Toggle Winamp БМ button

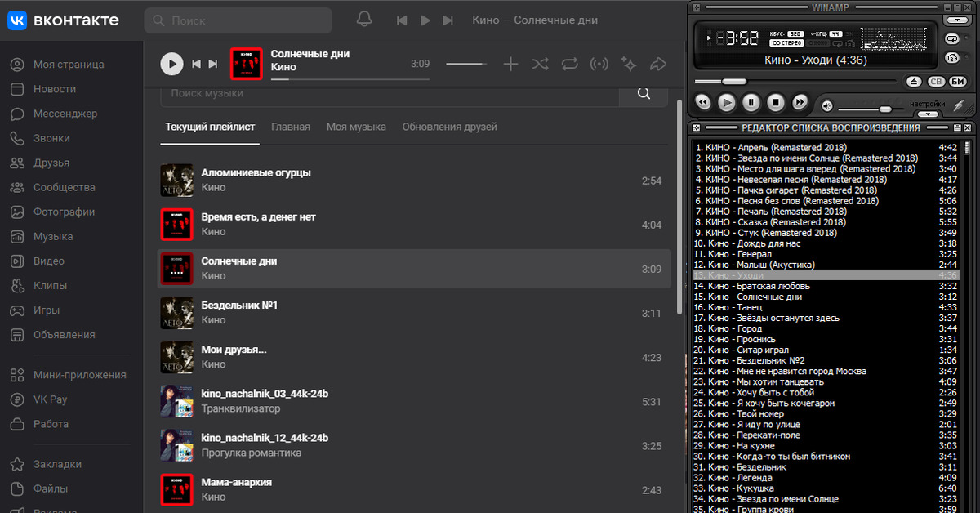[958, 82]
